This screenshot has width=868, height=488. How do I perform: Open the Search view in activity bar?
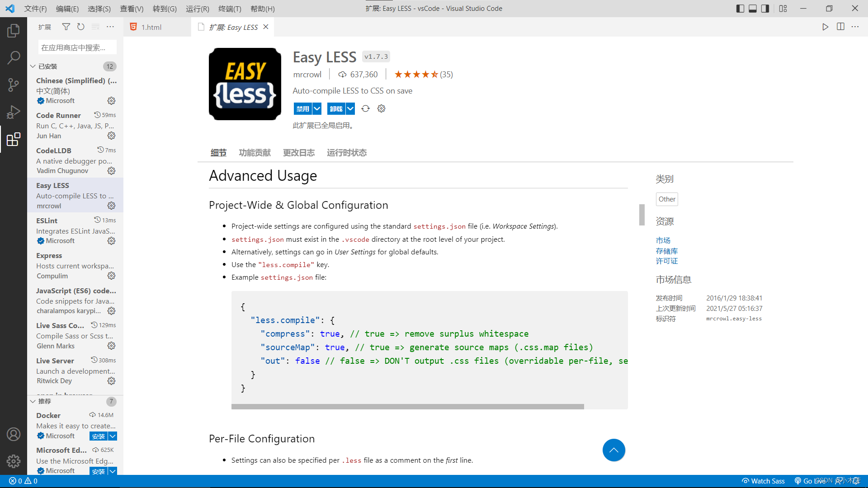coord(14,57)
